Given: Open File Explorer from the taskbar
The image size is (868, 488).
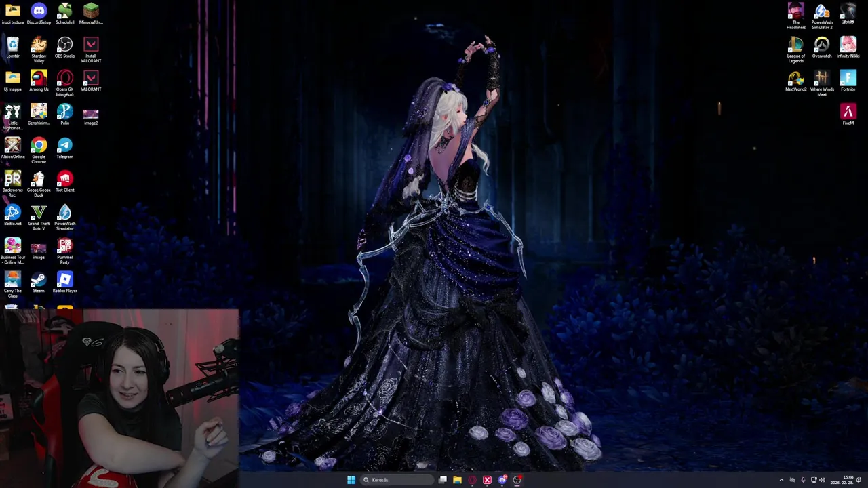Looking at the screenshot, I should 457,480.
